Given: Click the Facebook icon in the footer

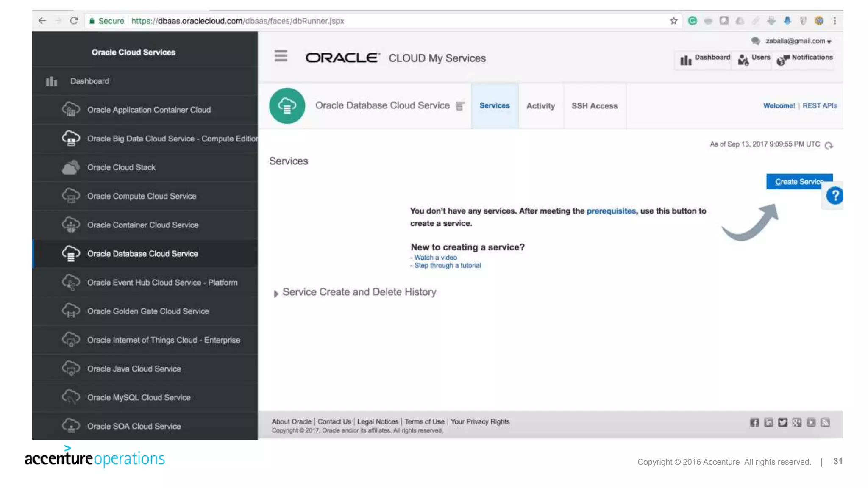Looking at the screenshot, I should [x=754, y=422].
